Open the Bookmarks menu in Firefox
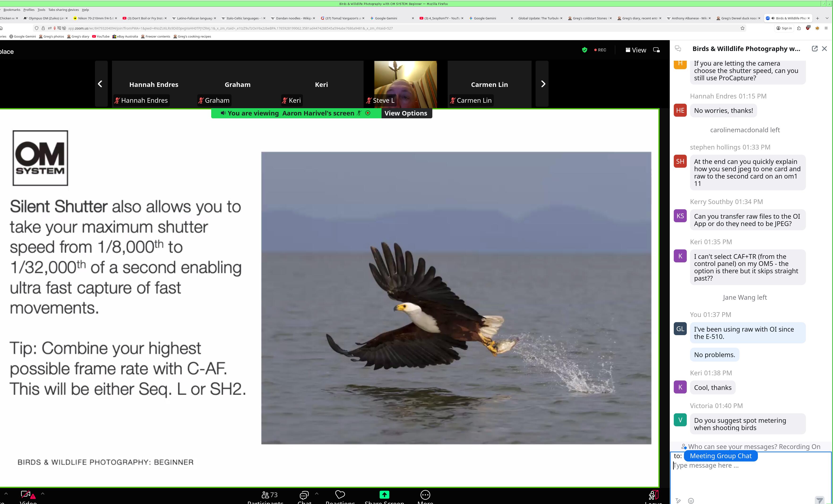Image resolution: width=833 pixels, height=504 pixels. (12, 10)
